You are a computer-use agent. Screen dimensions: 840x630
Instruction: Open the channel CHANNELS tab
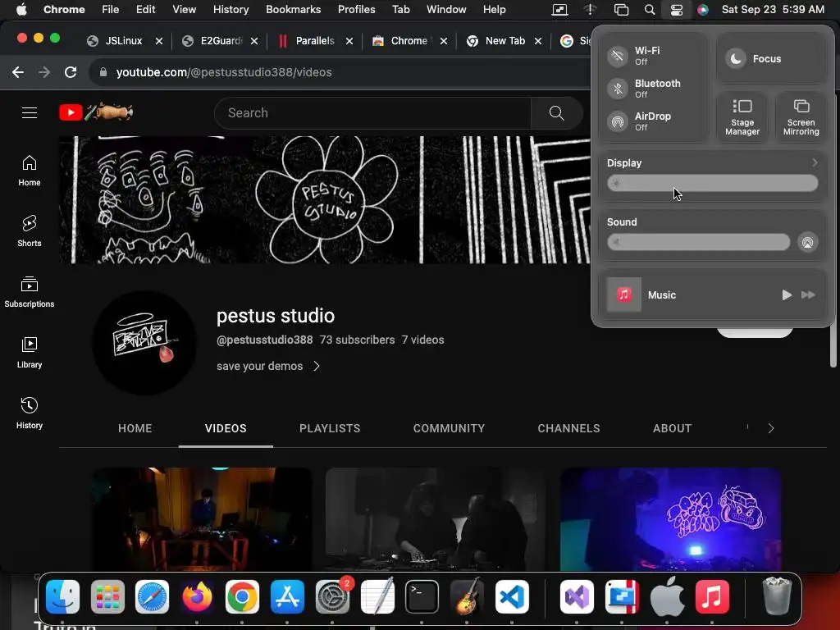pyautogui.click(x=569, y=428)
